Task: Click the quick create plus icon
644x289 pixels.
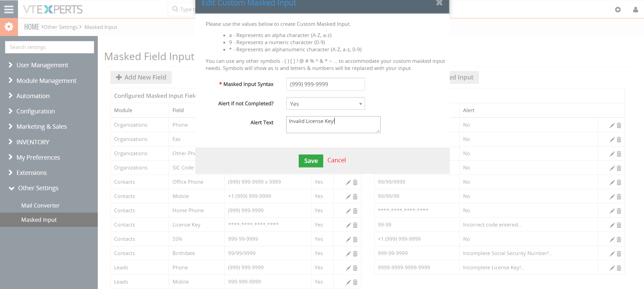Action: pyautogui.click(x=618, y=10)
